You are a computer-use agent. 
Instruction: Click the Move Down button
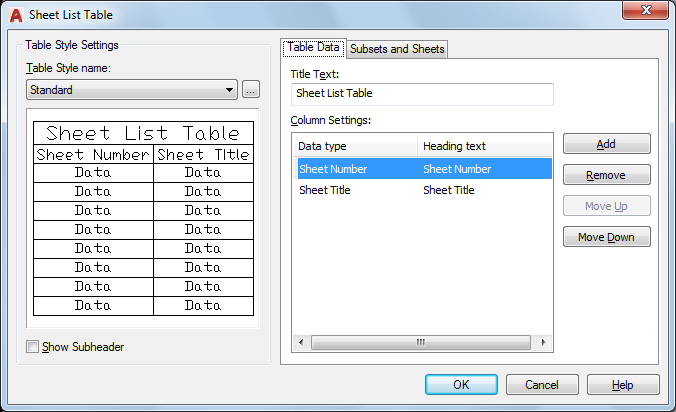click(x=606, y=237)
